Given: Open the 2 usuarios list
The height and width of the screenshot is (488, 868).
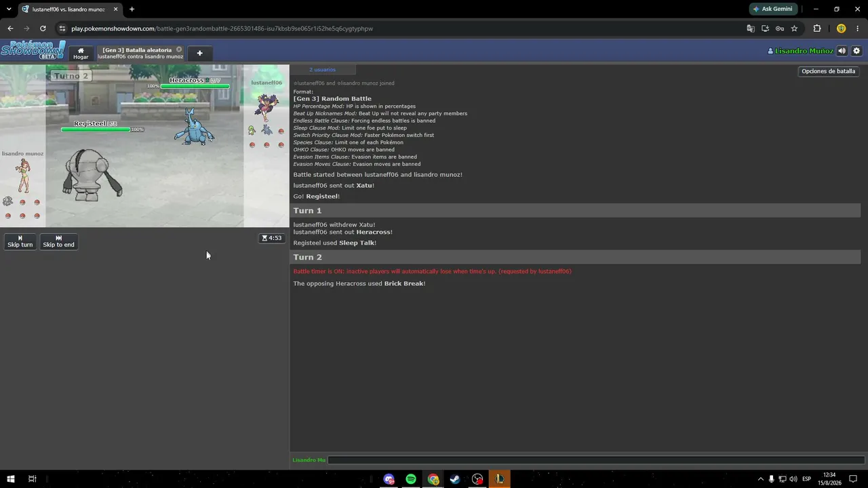Looking at the screenshot, I should click(x=322, y=70).
